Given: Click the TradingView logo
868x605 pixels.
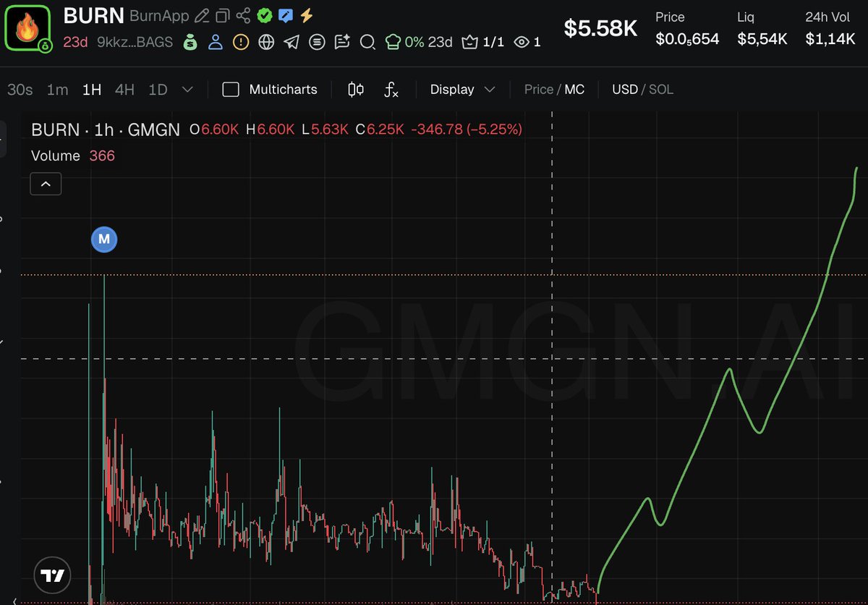Looking at the screenshot, I should click(x=53, y=576).
